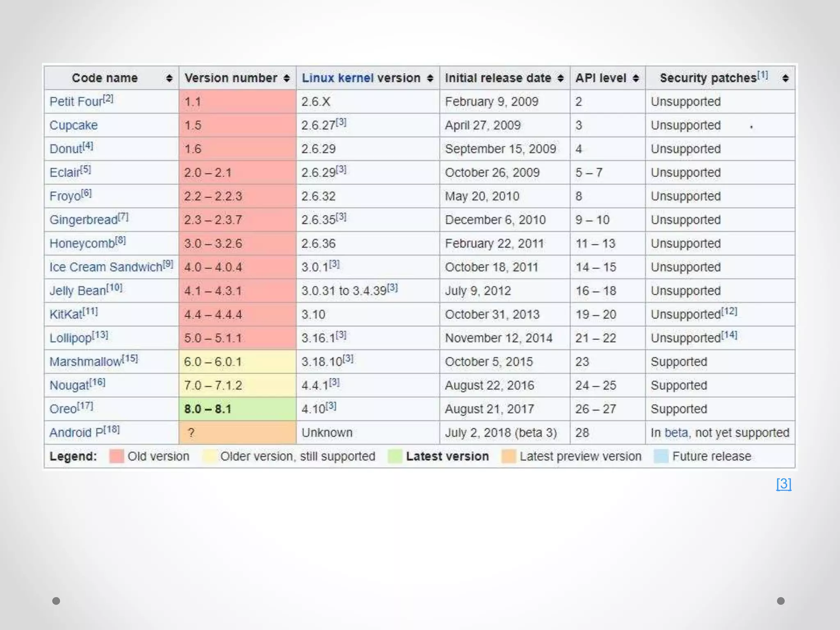The image size is (840, 630).
Task: Sort the API level column
Action: point(636,78)
